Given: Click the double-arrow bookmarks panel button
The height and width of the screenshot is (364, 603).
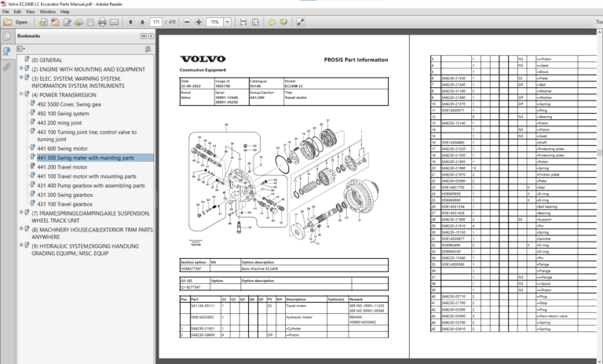Looking at the screenshot, I should pos(144,36).
